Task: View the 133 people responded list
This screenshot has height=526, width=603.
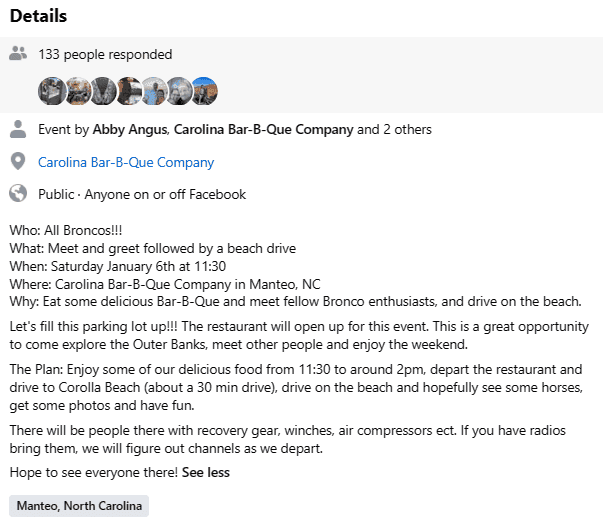Action: click(x=105, y=54)
